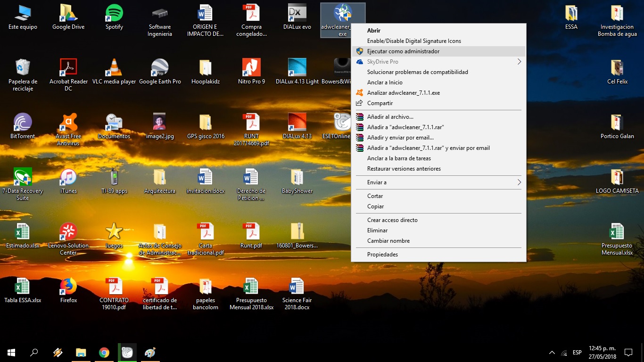644x362 pixels.
Task: Open Chrome from taskbar
Action: click(104, 353)
